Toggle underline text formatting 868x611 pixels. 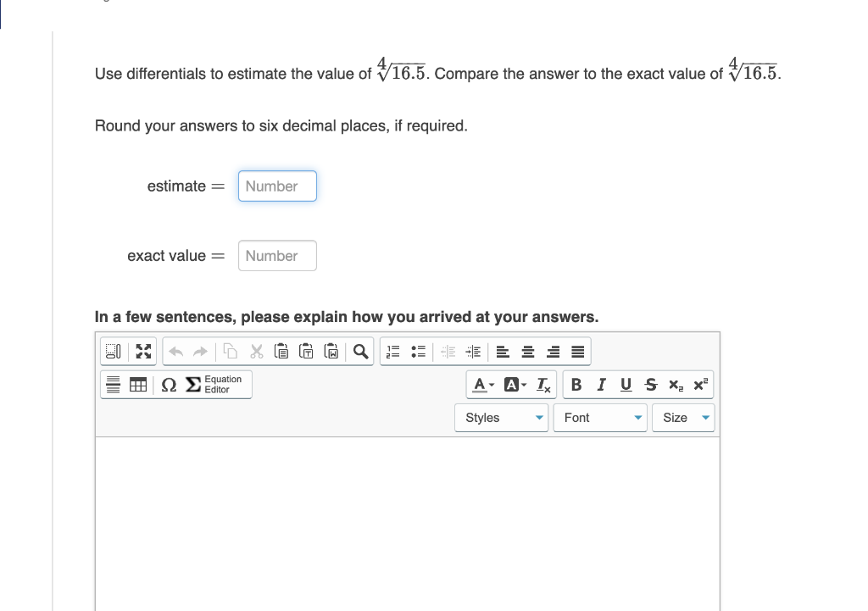pyautogui.click(x=625, y=384)
